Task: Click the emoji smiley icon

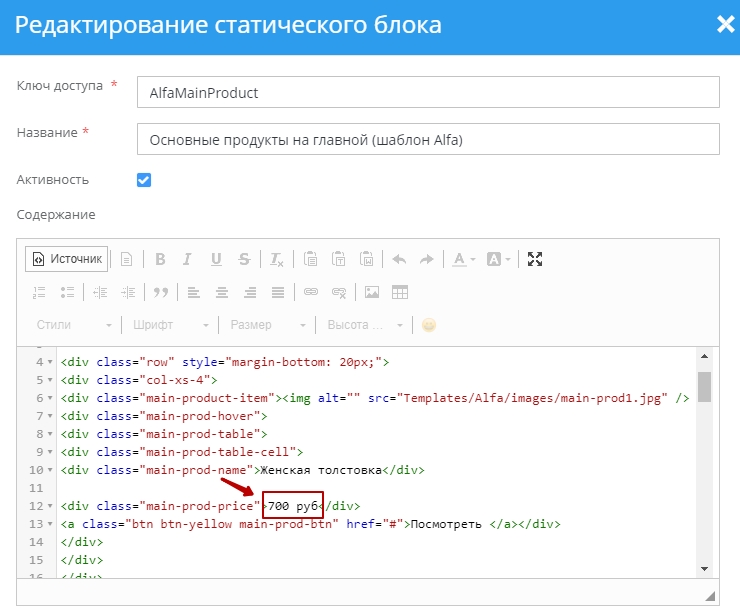Action: point(429,325)
